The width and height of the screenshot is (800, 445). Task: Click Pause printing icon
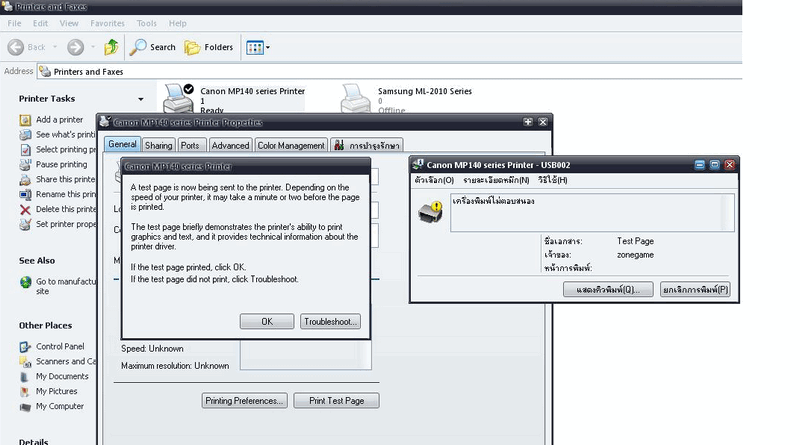coord(25,164)
